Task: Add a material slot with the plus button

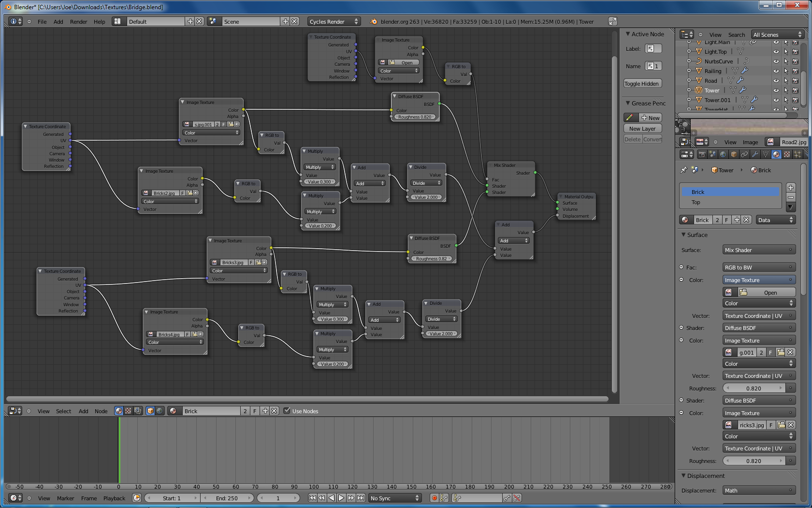Action: click(x=791, y=188)
